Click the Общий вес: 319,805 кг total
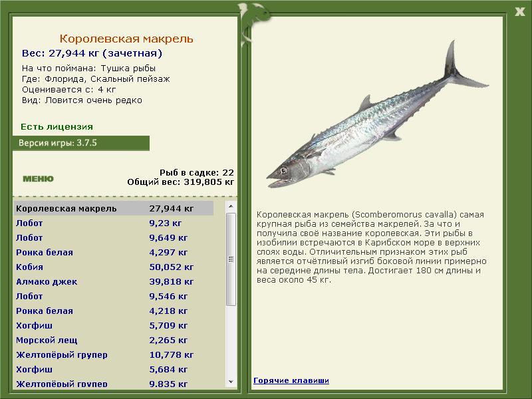The image size is (532, 399). (180, 182)
